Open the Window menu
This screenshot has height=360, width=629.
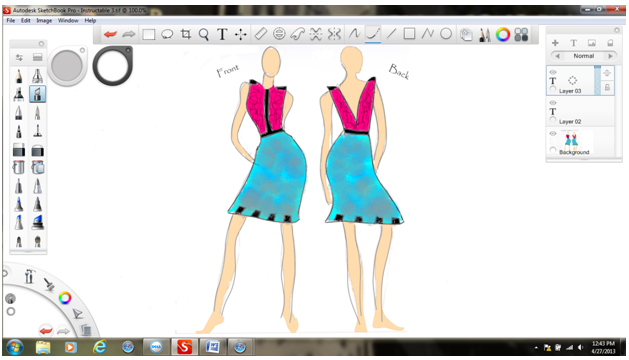pyautogui.click(x=68, y=20)
